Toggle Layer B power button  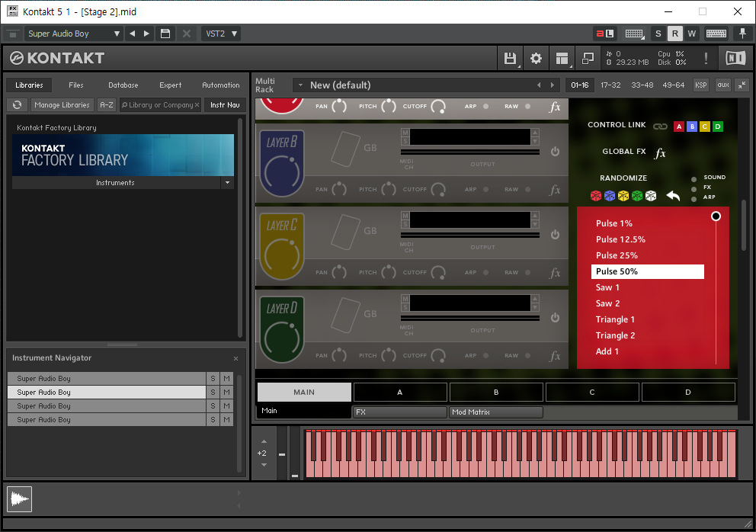click(555, 152)
